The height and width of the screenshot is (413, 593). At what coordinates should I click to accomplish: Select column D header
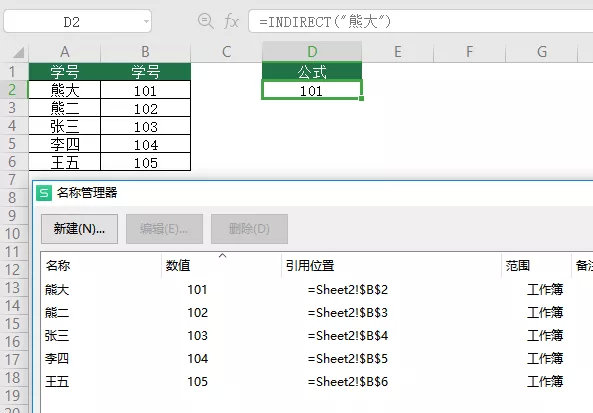pyautogui.click(x=312, y=52)
